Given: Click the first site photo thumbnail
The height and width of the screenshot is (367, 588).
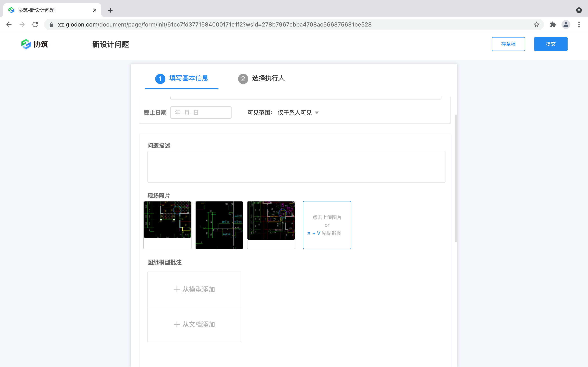Looking at the screenshot, I should pos(167,219).
